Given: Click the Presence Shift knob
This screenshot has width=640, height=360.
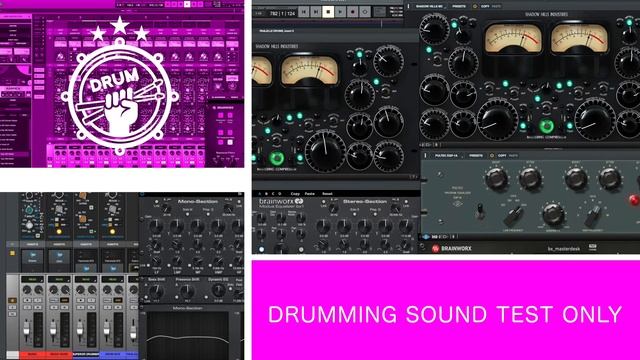Looking at the screenshot, I should [x=187, y=291].
